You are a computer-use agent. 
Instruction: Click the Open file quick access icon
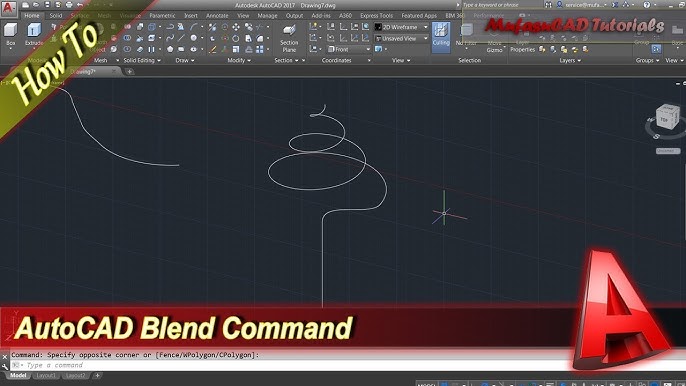click(x=37, y=5)
